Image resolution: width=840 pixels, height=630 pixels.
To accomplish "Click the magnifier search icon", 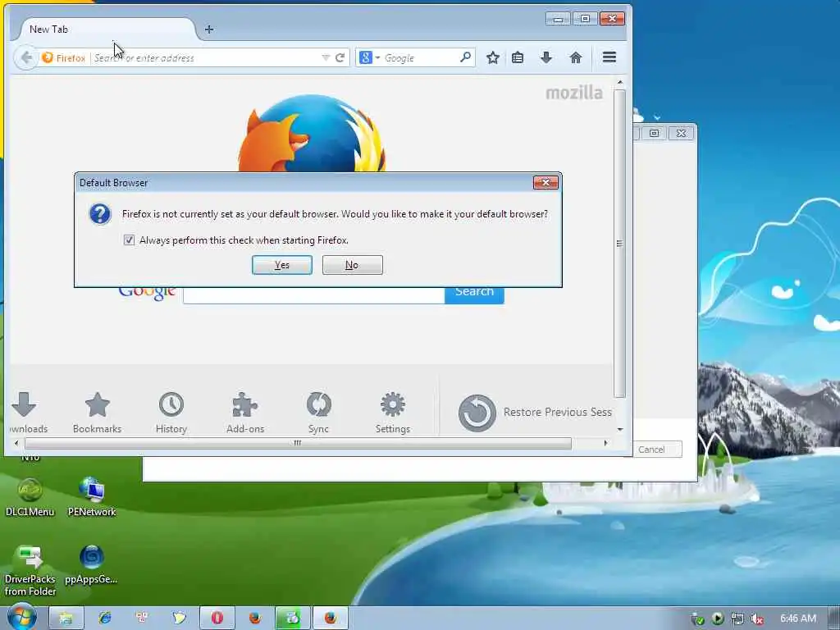I will click(x=466, y=57).
